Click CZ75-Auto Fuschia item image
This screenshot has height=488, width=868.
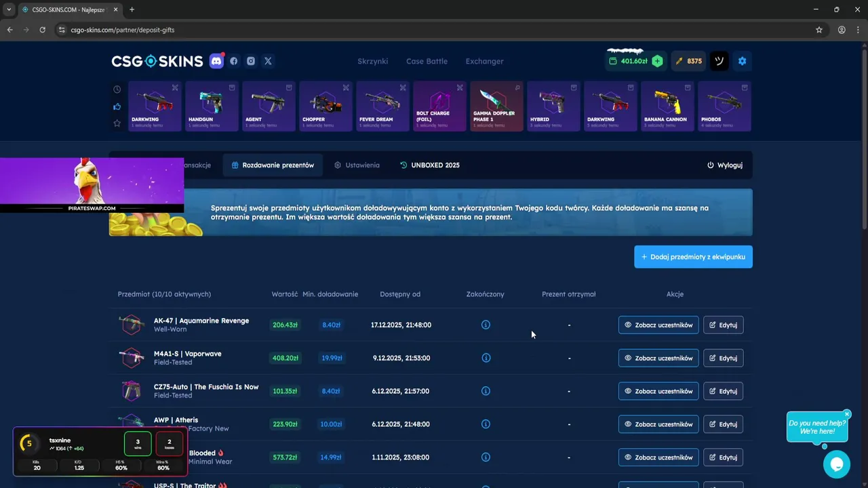click(131, 391)
